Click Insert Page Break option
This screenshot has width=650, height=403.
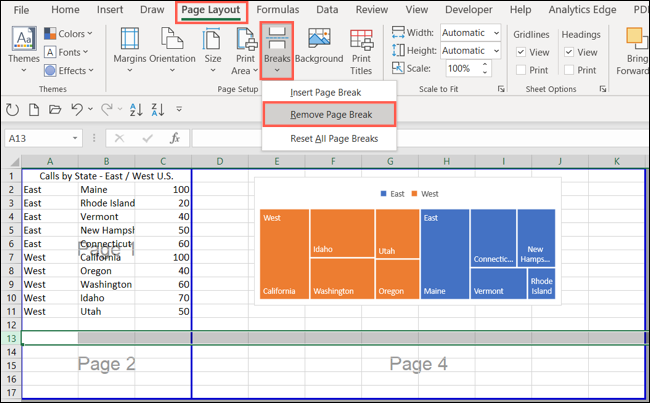(x=326, y=92)
